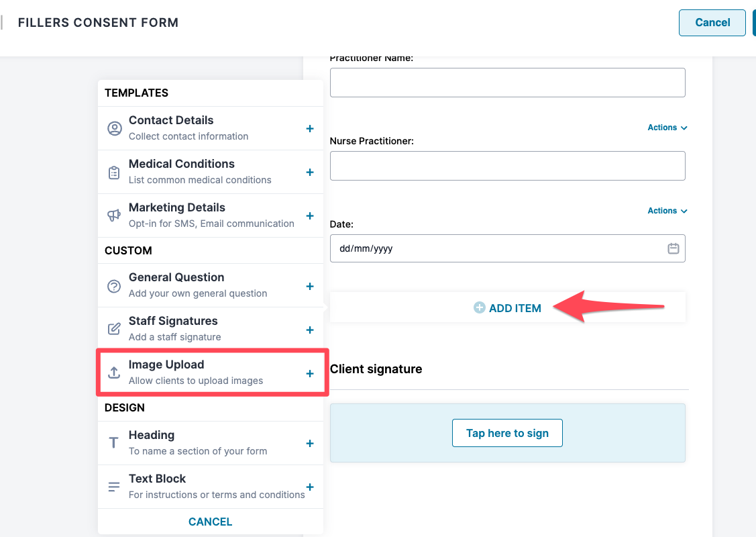Click the Nurse Practitioner text field
This screenshot has height=537, width=756.
tap(507, 166)
